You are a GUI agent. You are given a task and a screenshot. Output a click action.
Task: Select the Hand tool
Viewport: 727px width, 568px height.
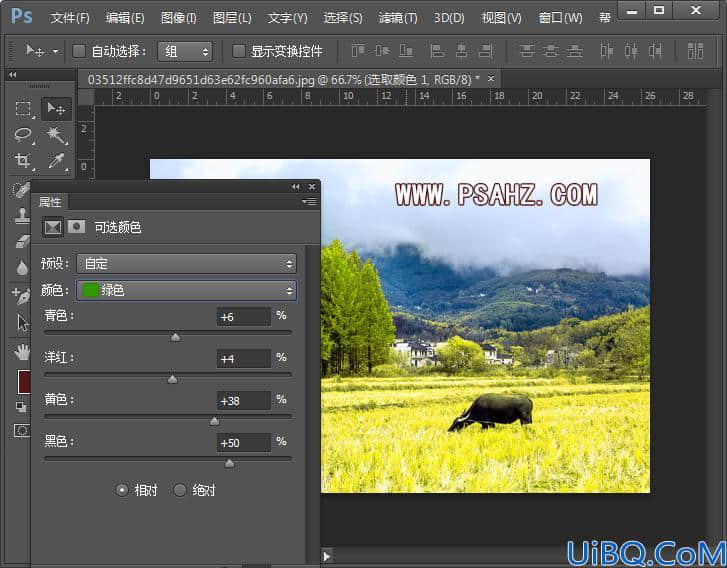(x=22, y=352)
